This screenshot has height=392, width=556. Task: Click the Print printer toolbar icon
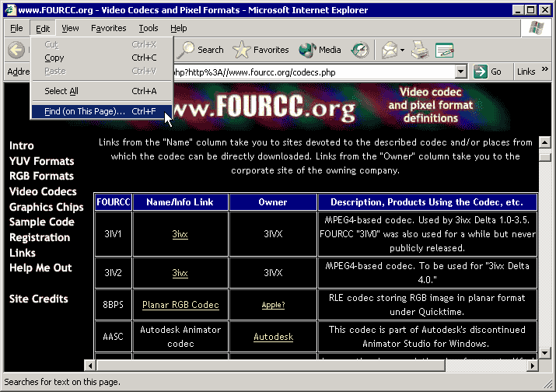(x=420, y=50)
